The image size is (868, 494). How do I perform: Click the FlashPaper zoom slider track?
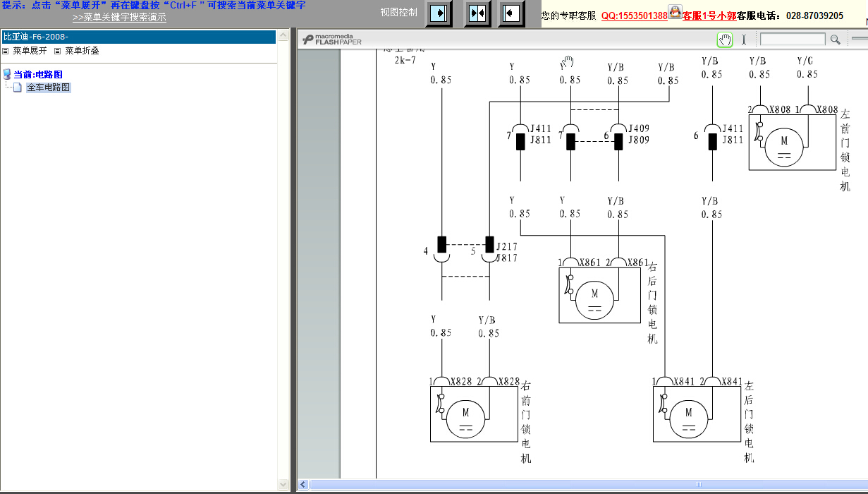tap(859, 40)
